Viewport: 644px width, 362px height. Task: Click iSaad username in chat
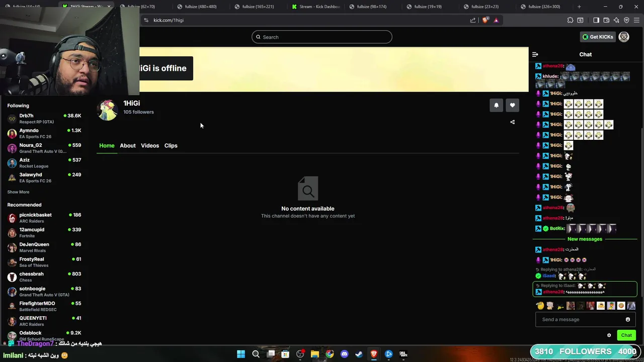[549, 276]
